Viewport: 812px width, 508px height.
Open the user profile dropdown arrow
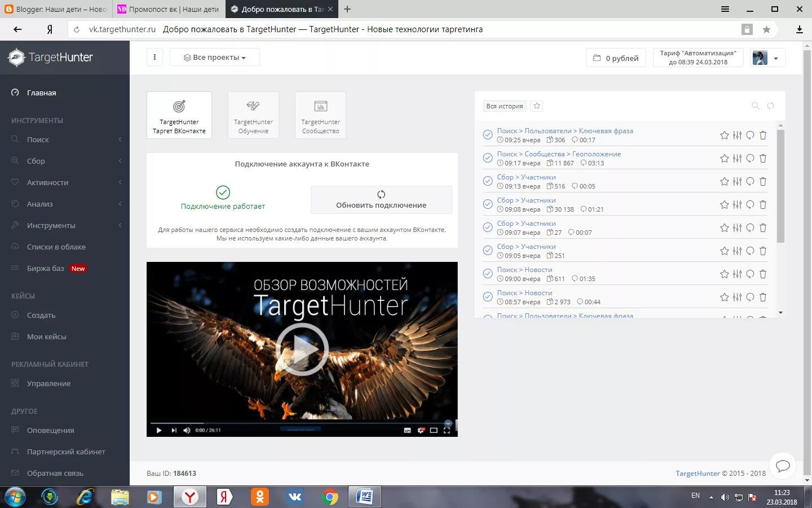pos(776,58)
